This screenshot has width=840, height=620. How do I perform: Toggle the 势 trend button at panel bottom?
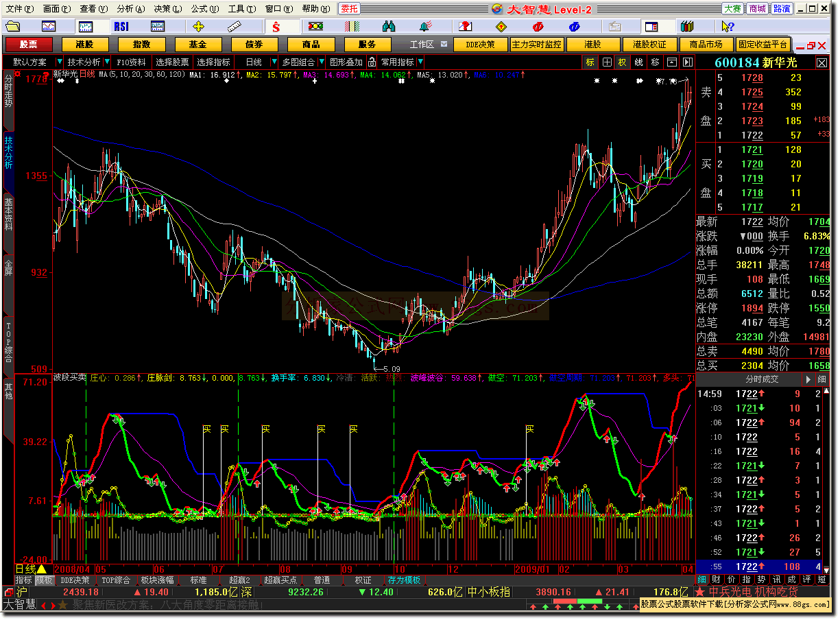[x=761, y=580]
